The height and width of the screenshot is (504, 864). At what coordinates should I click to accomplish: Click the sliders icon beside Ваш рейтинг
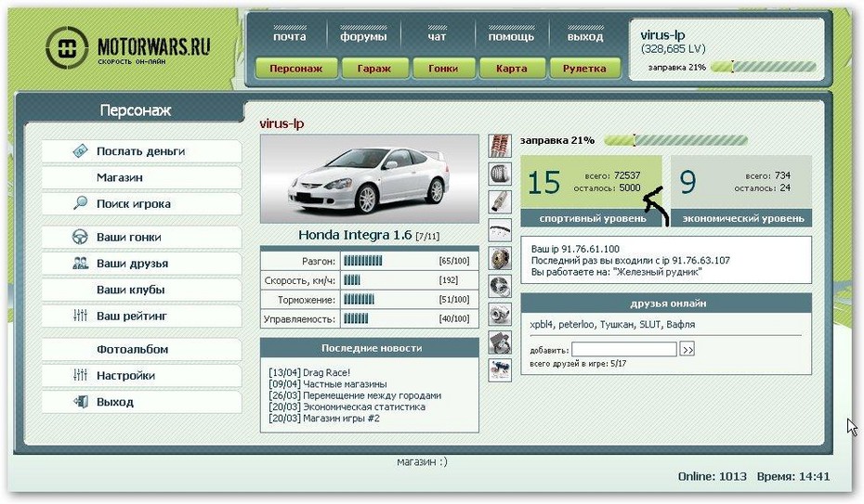click(x=81, y=316)
